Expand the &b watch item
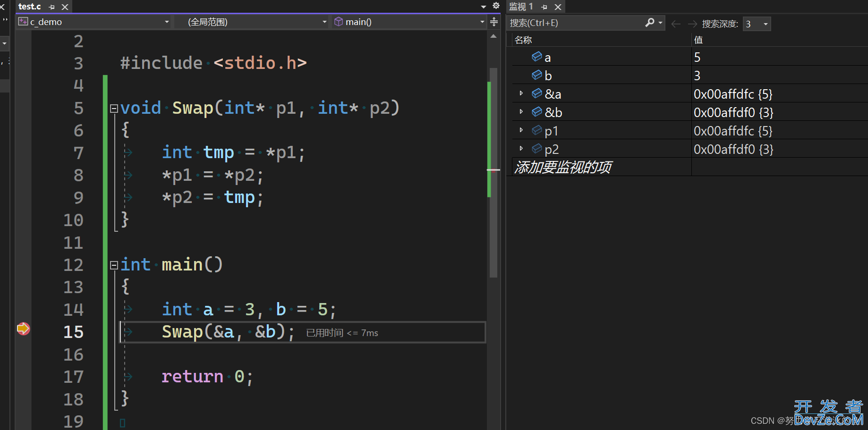The image size is (868, 430). tap(521, 112)
